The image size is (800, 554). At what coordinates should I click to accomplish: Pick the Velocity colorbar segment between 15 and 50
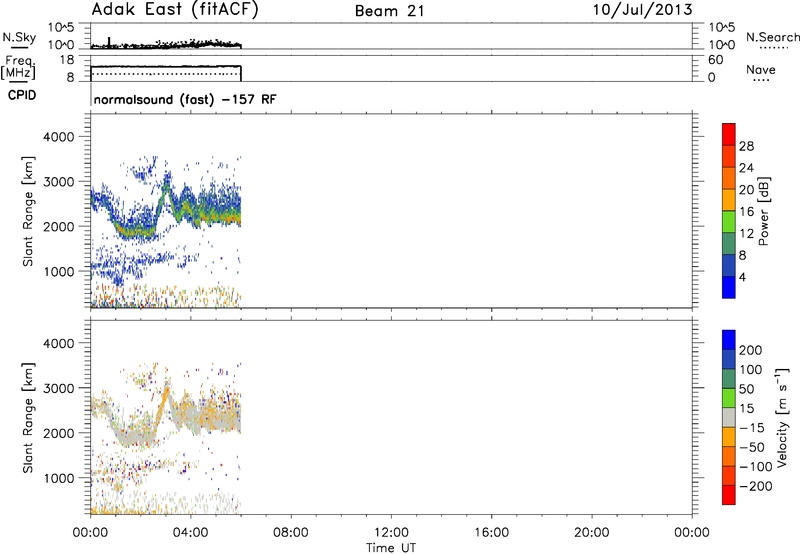[x=729, y=398]
